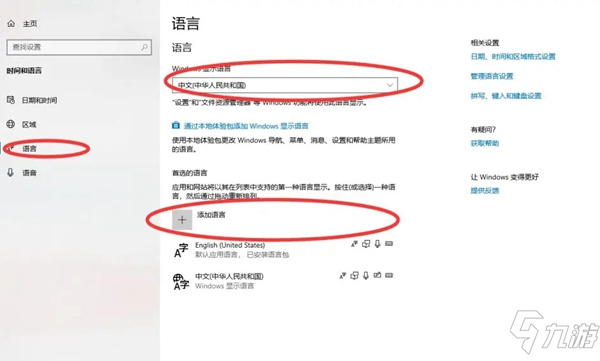
Task: Select the 语言 sidebar item
Action: [29, 149]
